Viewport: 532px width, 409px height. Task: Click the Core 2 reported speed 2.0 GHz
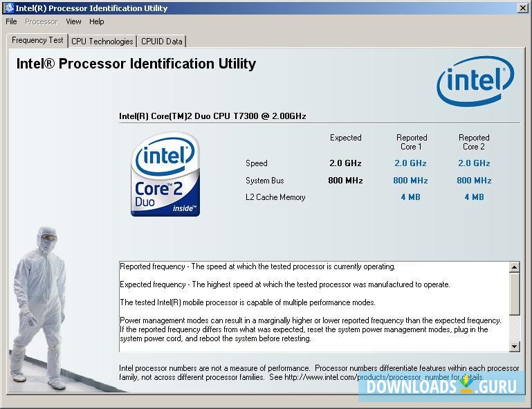(x=474, y=163)
